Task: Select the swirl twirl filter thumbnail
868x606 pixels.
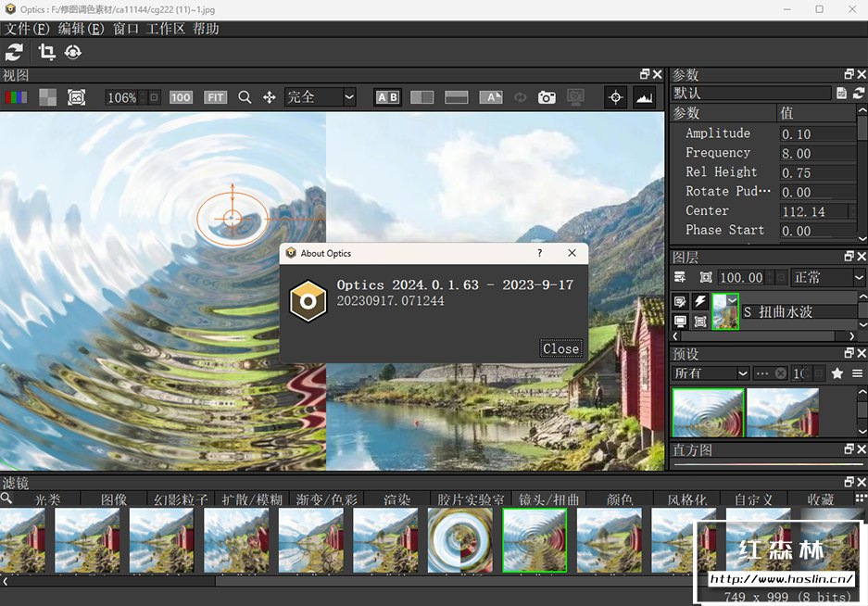Action: 460,540
